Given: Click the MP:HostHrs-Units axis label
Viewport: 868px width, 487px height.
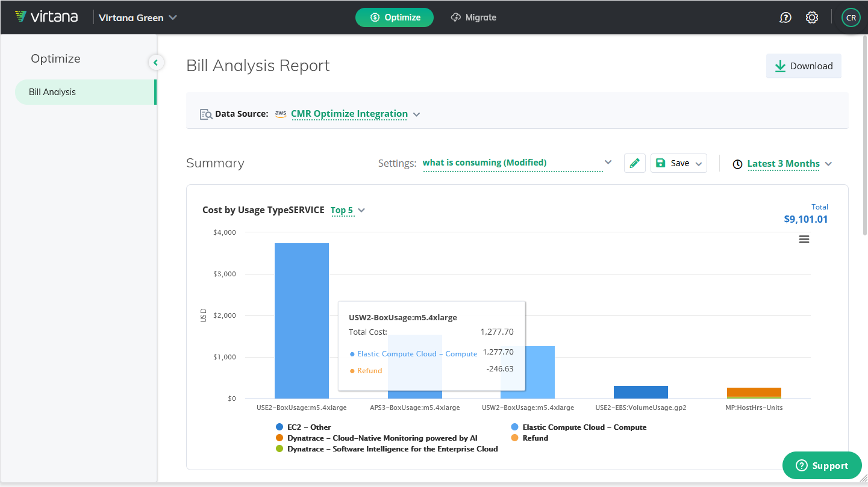Looking at the screenshot, I should click(754, 408).
